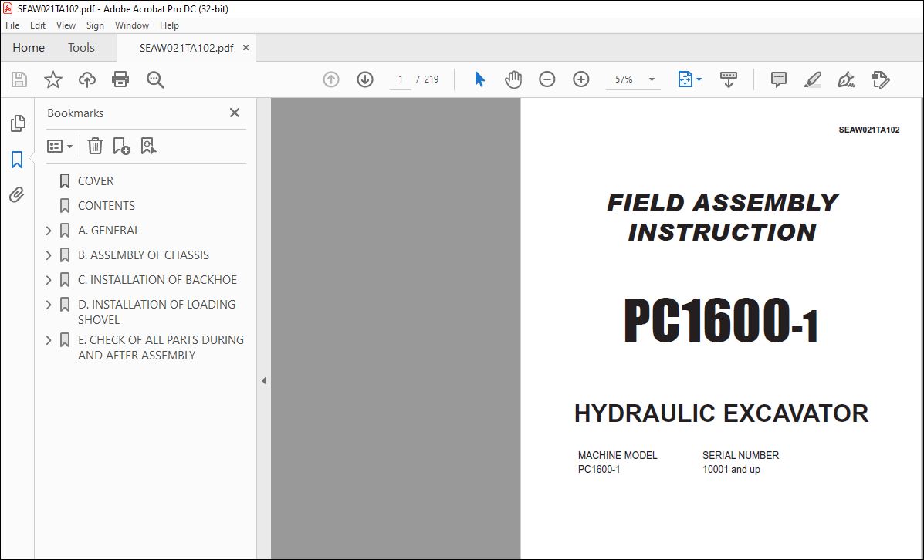The image size is (924, 560).
Task: Open the View menu
Action: point(66,25)
